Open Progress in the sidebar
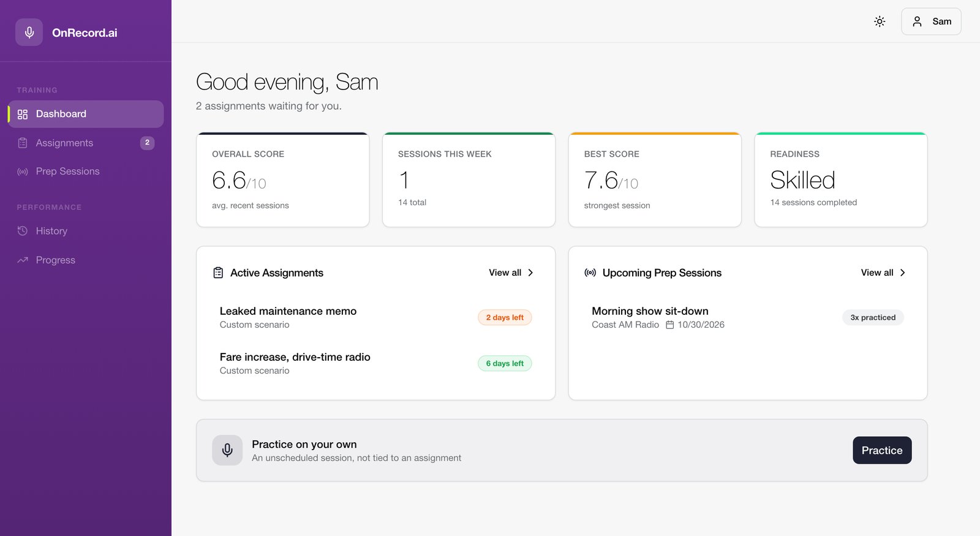 coord(86,260)
